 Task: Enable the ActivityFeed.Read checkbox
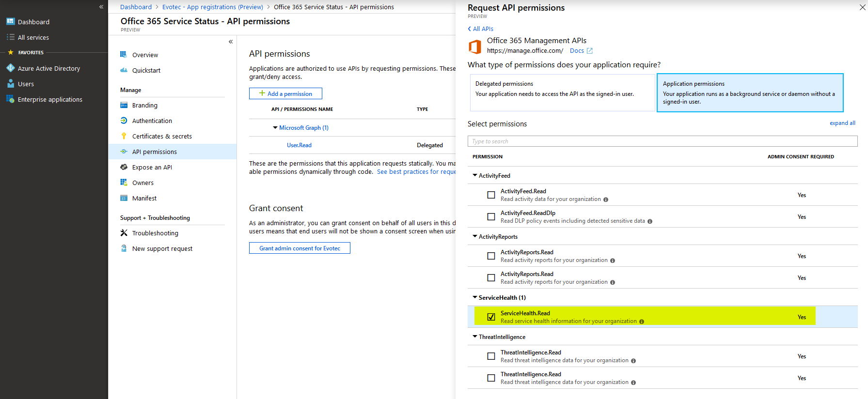[491, 195]
